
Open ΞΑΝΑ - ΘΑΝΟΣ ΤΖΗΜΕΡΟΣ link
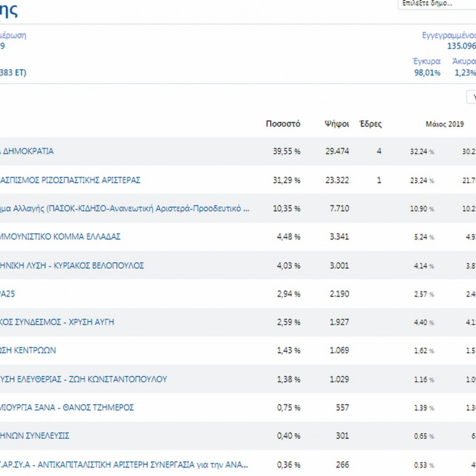[x=67, y=408]
